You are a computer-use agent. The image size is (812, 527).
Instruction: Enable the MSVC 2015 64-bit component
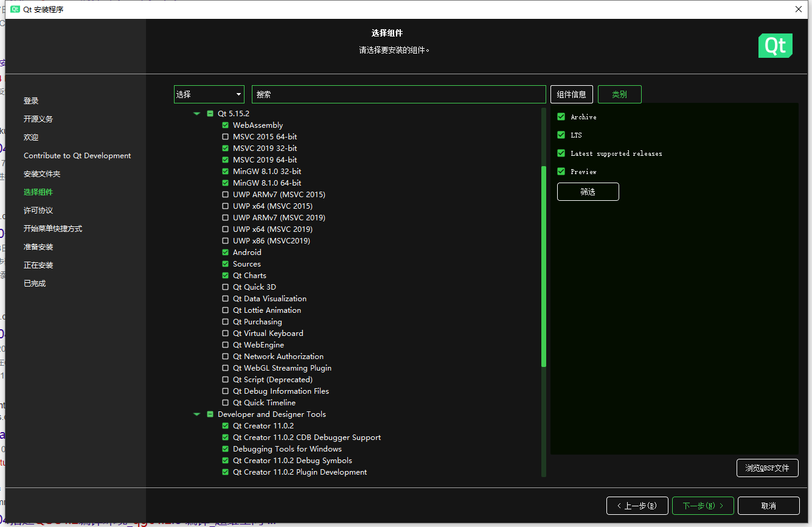pyautogui.click(x=226, y=136)
